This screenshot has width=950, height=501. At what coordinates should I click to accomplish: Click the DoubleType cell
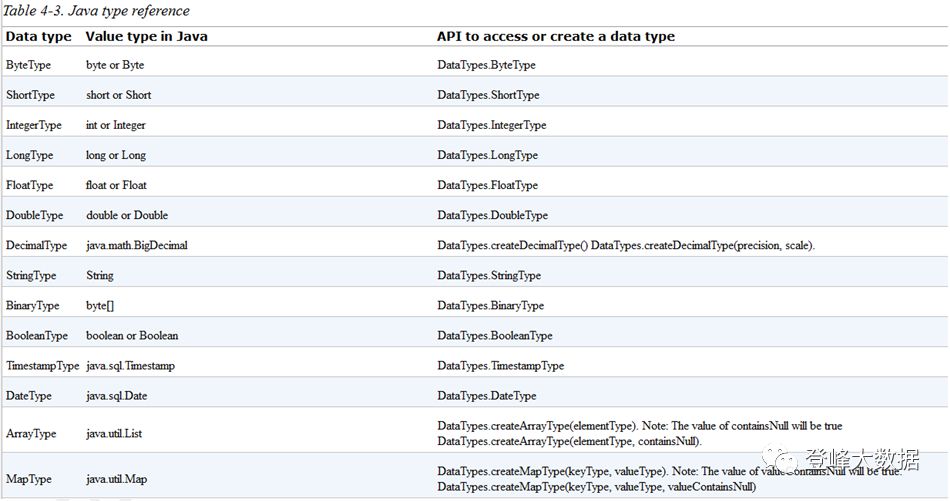click(x=35, y=215)
